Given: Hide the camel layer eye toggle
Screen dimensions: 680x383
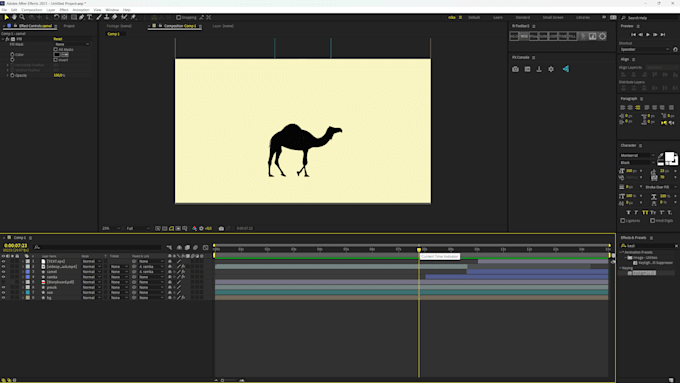Looking at the screenshot, I should coord(3,272).
